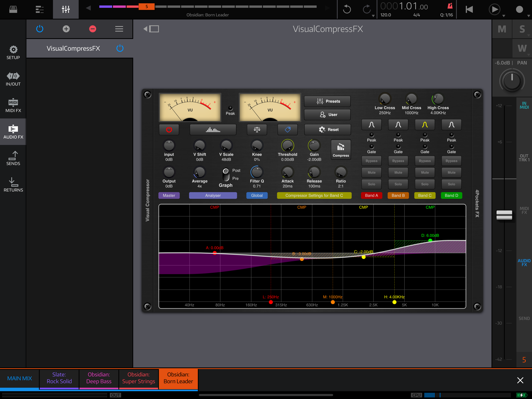Expand the undo/redo history dropdown arrow
Screen dimensions: 532x399
pyautogui.click(x=373, y=16)
